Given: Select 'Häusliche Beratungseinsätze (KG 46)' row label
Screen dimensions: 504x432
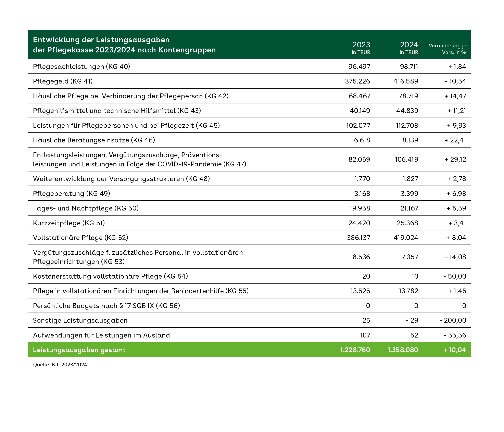Looking at the screenshot, I should pos(94,140).
